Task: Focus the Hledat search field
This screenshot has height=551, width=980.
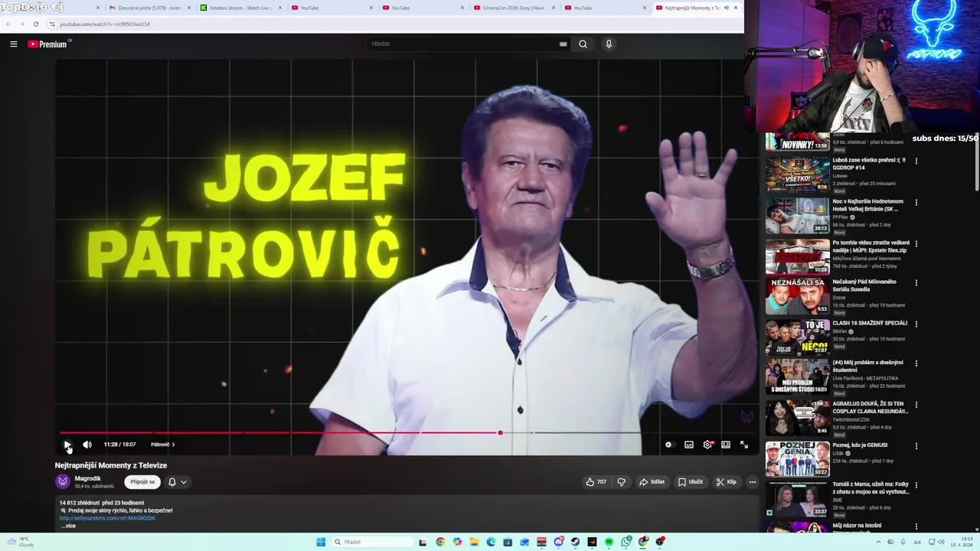Action: [x=462, y=44]
